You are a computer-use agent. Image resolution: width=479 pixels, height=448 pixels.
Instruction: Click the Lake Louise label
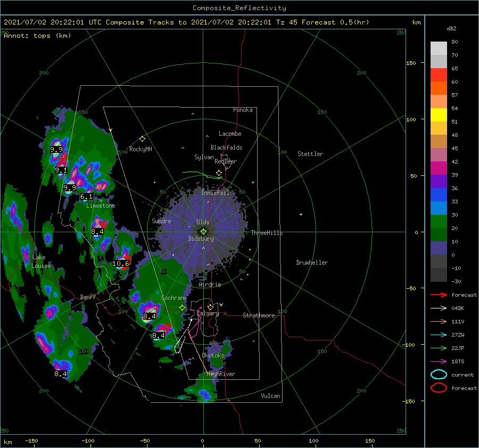(42, 262)
